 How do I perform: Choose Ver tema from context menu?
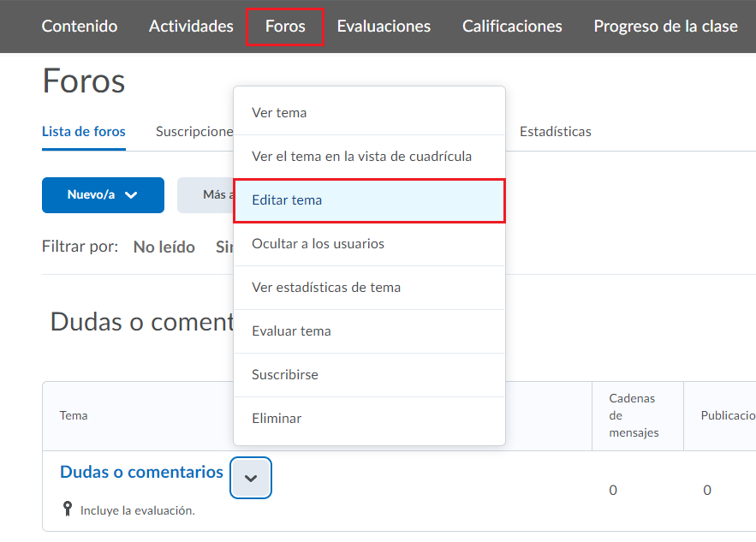[279, 112]
